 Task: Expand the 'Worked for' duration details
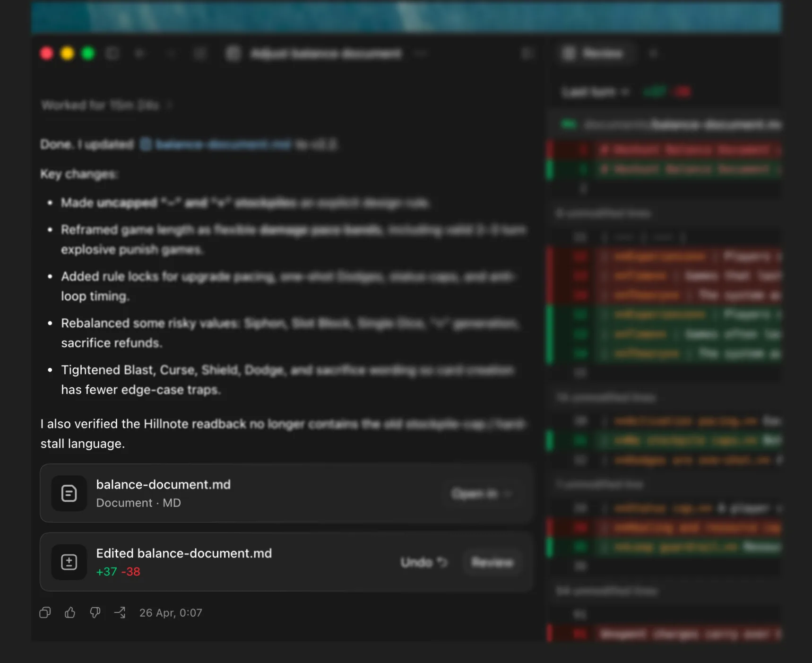(106, 105)
